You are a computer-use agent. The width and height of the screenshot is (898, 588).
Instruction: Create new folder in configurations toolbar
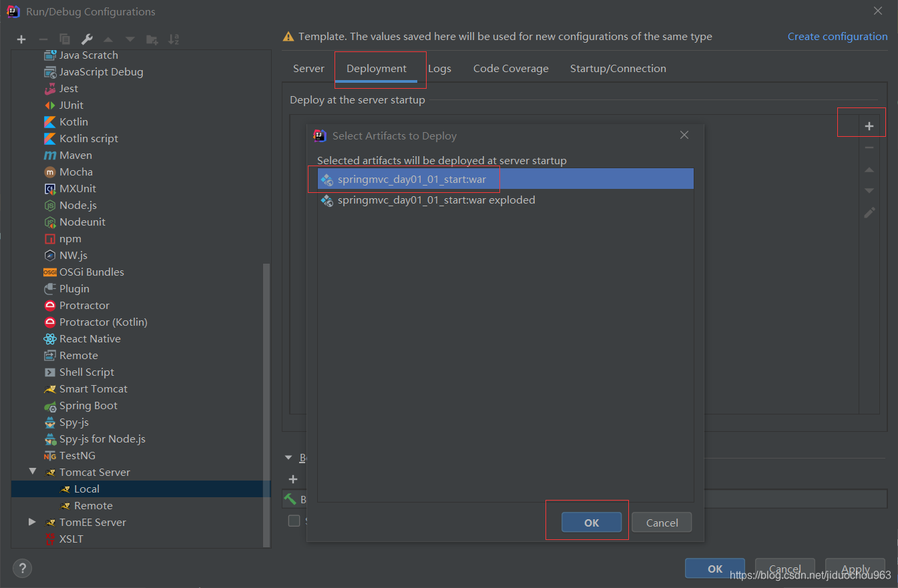(152, 39)
